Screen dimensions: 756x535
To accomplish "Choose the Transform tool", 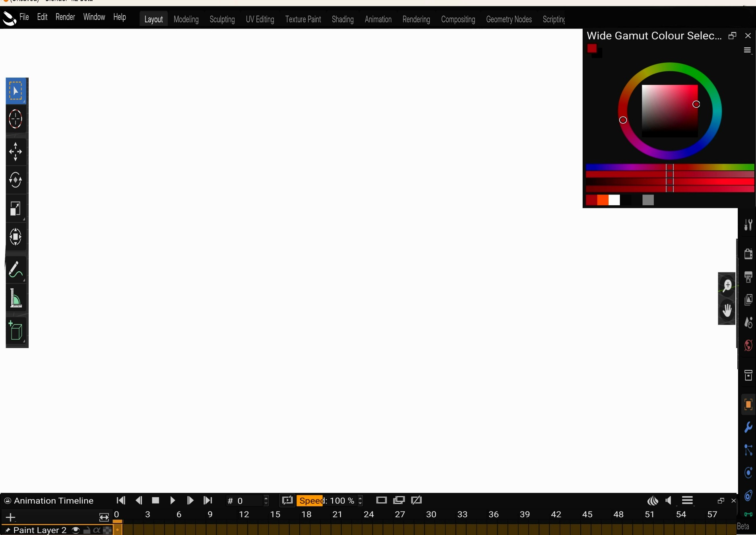I will pyautogui.click(x=16, y=237).
